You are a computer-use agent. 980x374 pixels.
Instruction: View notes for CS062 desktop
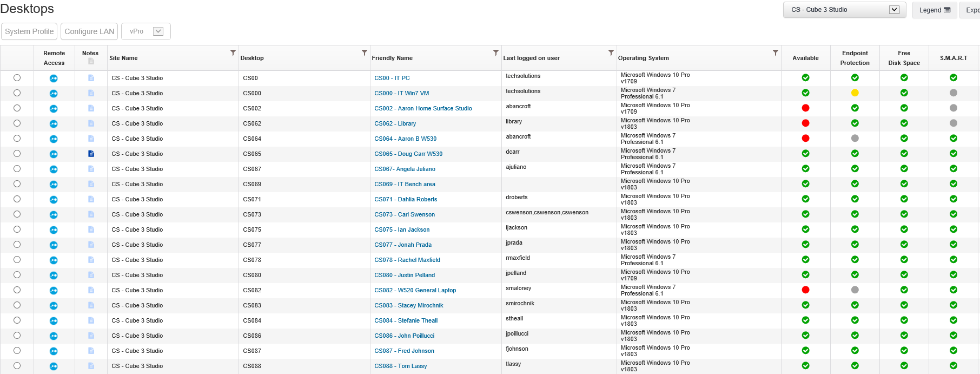click(91, 123)
